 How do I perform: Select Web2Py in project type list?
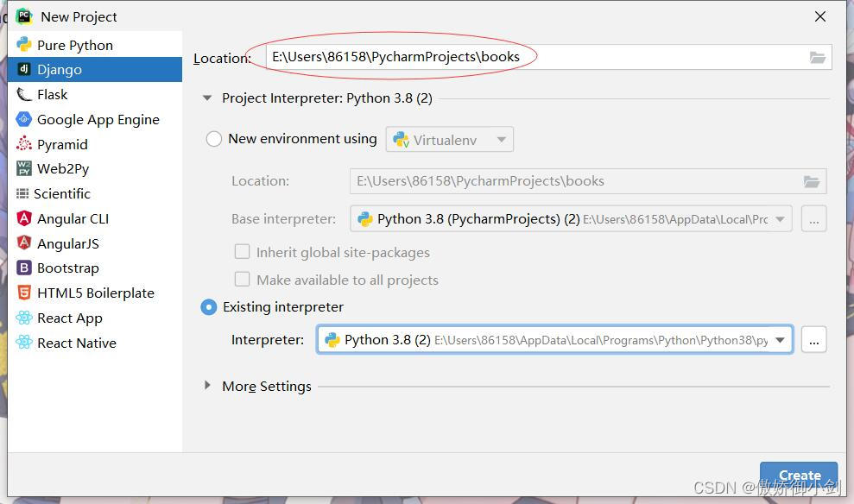click(x=95, y=169)
